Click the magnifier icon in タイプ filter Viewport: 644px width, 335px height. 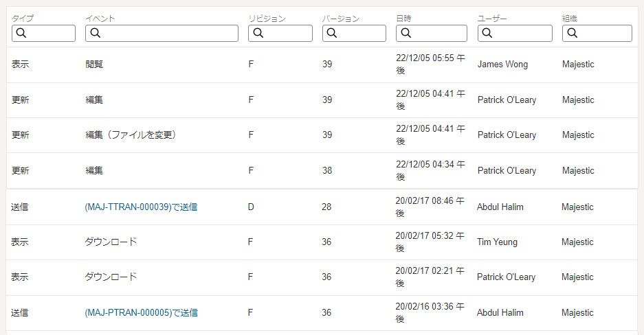(21, 33)
